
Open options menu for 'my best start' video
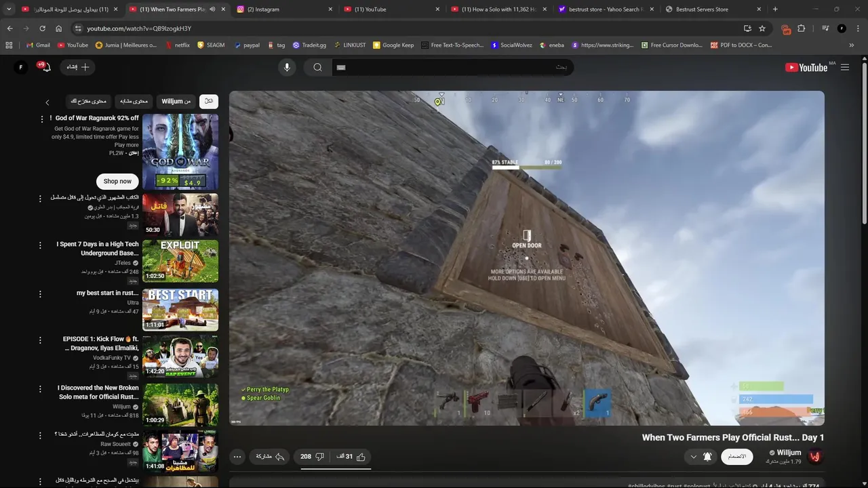[40, 294]
